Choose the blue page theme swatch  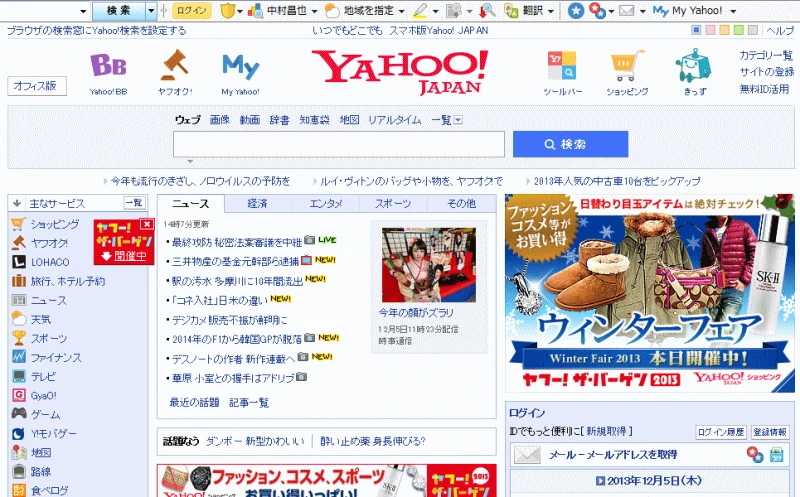696,30
